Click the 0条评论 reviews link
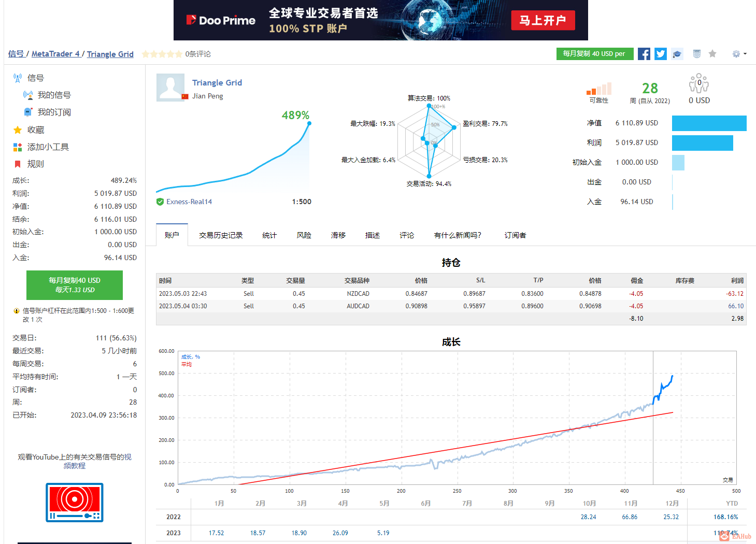This screenshot has height=544, width=756. coord(198,54)
